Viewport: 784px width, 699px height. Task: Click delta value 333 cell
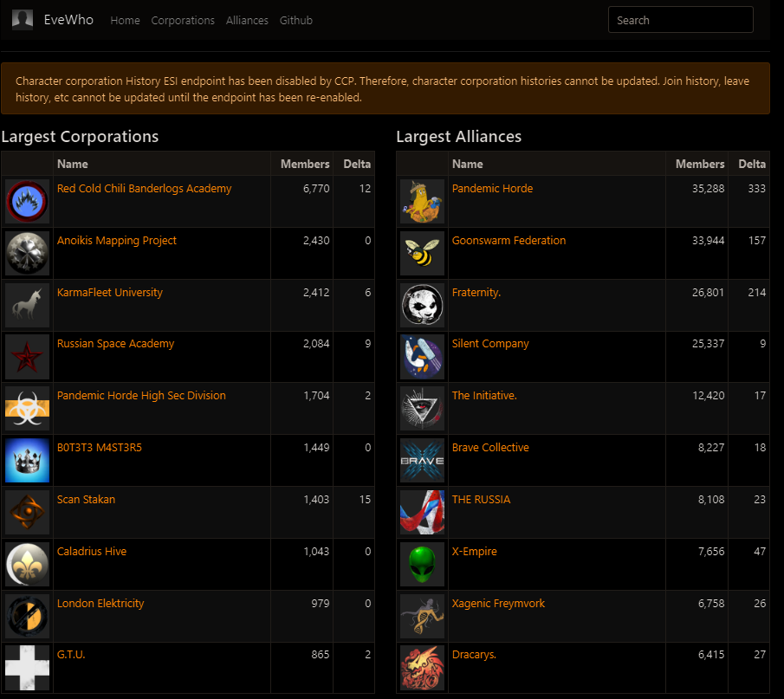tap(756, 189)
